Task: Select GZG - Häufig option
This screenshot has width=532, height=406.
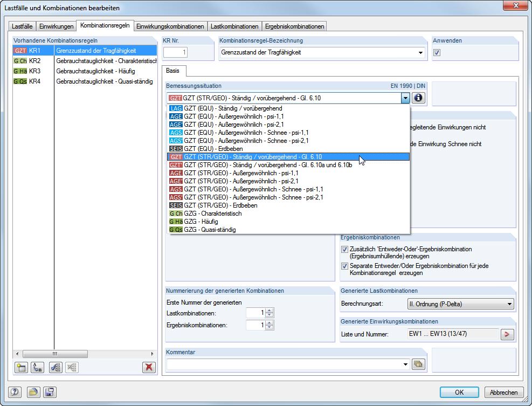Action: (x=288, y=222)
